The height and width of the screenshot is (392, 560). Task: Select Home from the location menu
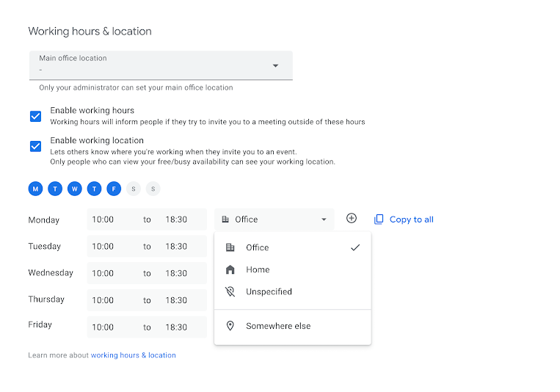[293, 269]
